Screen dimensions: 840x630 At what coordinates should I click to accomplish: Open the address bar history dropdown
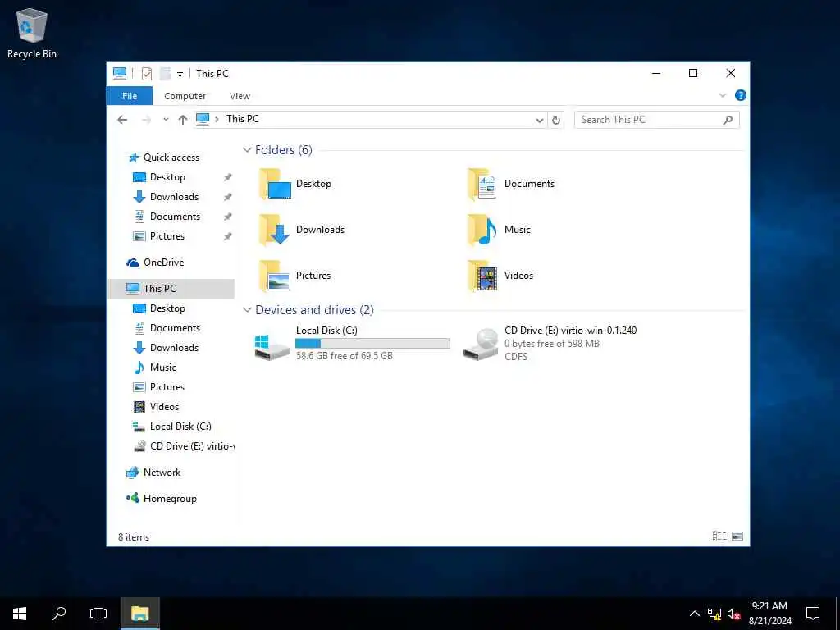(x=540, y=120)
